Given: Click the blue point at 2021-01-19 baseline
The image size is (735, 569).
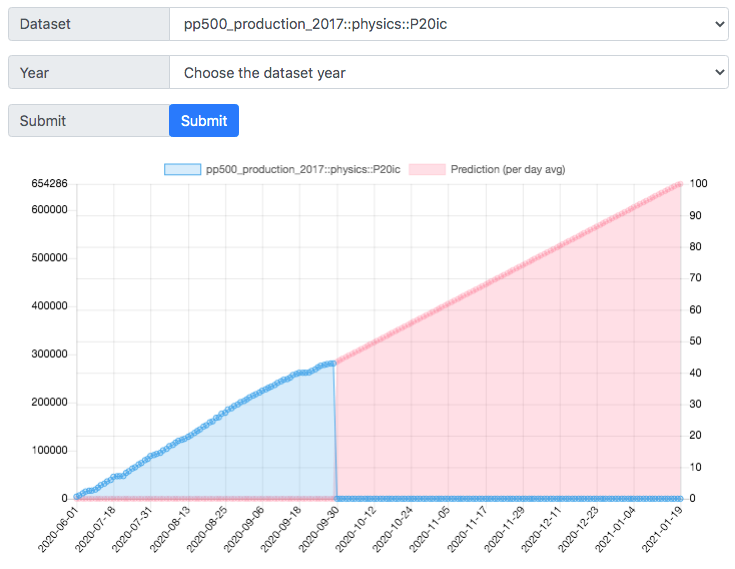Looking at the screenshot, I should click(x=680, y=498).
